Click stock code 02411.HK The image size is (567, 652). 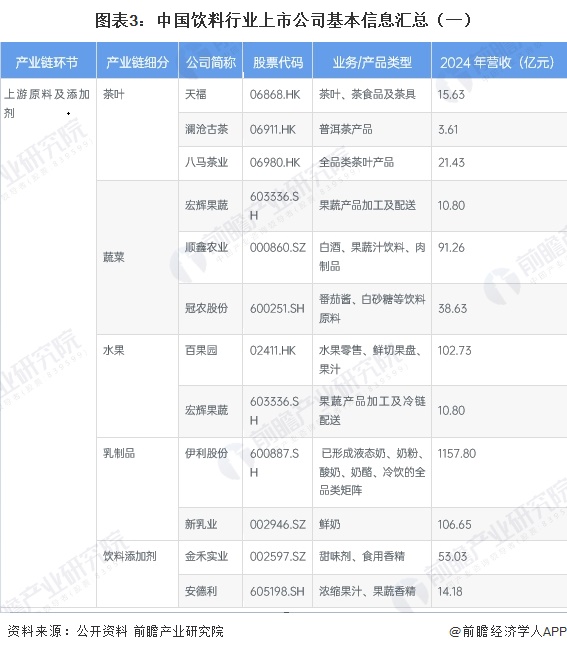coord(273,350)
